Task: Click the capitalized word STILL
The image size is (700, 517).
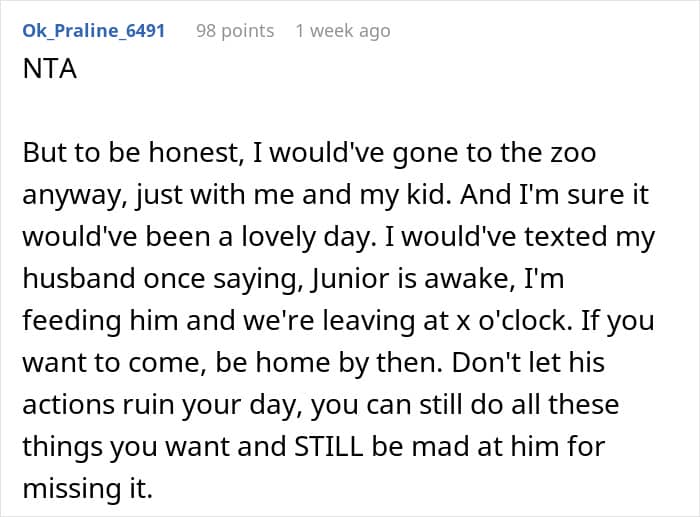Action: point(329,446)
